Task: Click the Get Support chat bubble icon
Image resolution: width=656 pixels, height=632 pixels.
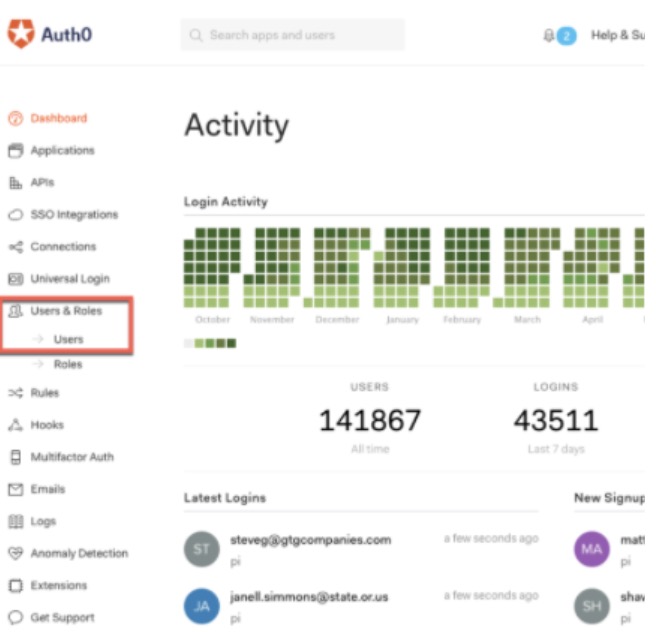Action: tap(15, 618)
